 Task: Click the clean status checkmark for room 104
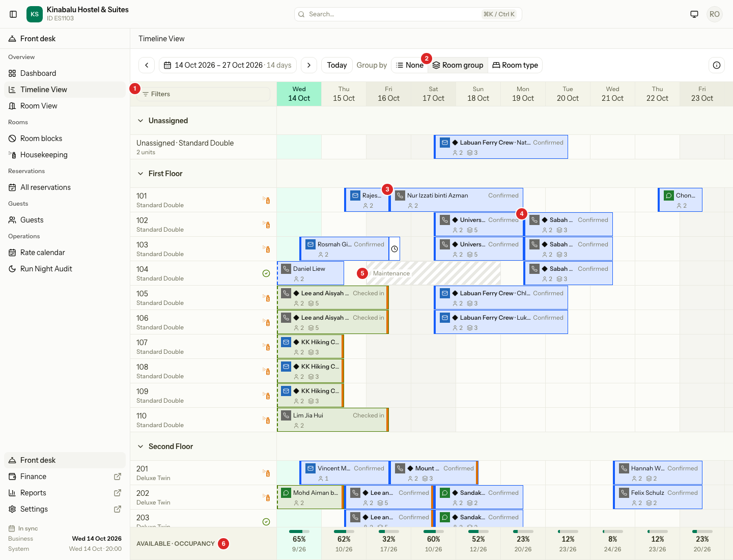point(266,273)
